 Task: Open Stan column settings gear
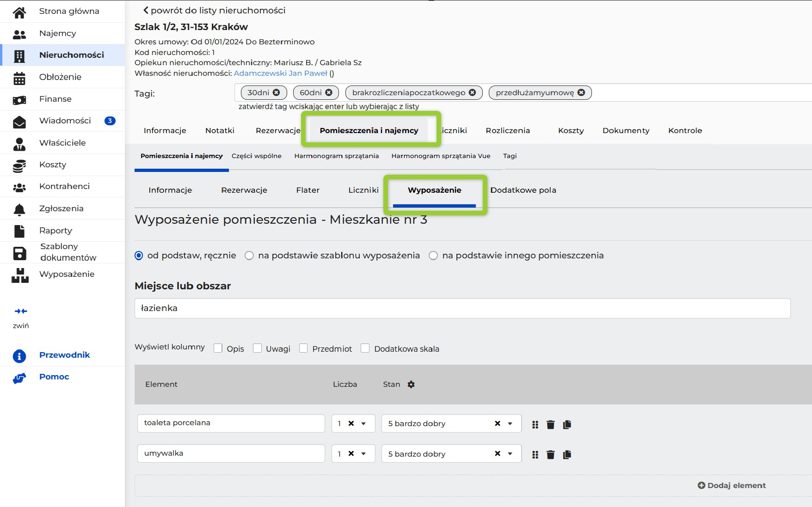pyautogui.click(x=411, y=385)
